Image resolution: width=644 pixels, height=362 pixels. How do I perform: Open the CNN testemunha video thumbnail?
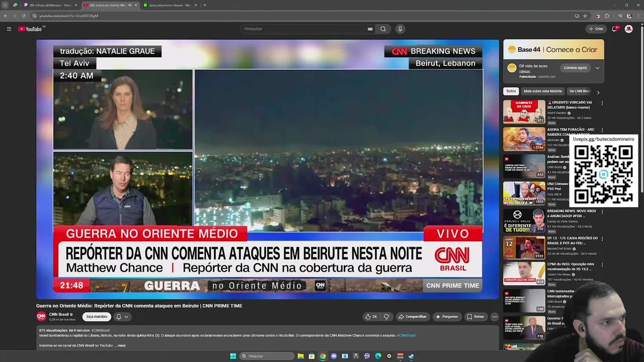(x=524, y=301)
